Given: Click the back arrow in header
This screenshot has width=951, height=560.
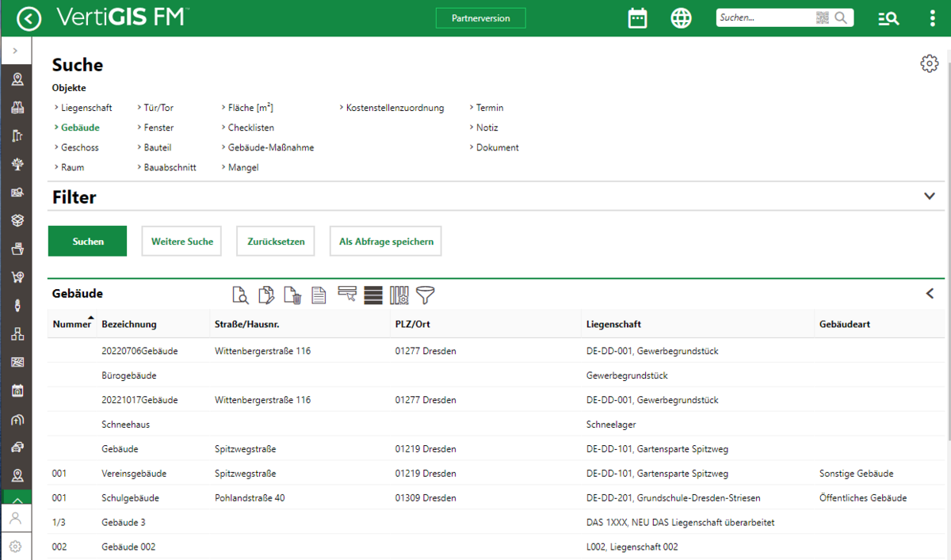Looking at the screenshot, I should pyautogui.click(x=29, y=18).
